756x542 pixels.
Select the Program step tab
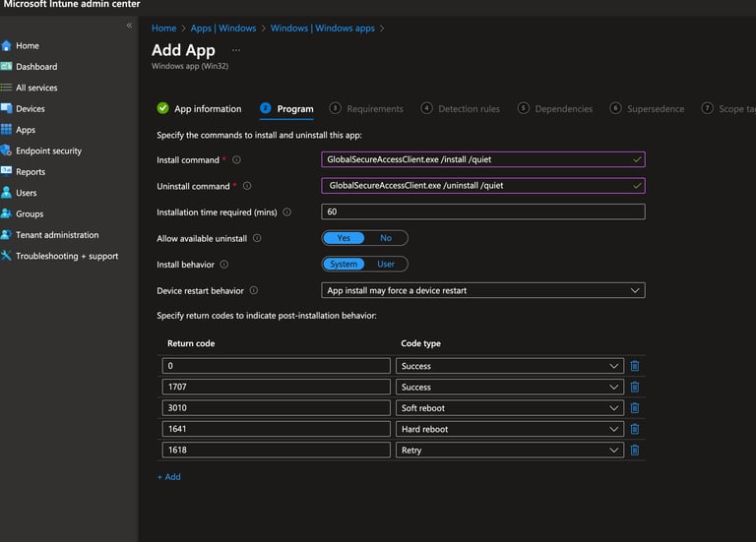[286, 109]
